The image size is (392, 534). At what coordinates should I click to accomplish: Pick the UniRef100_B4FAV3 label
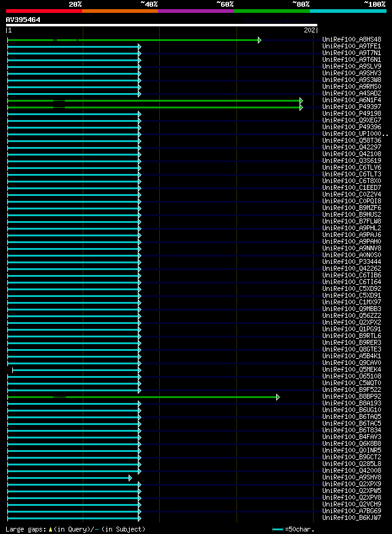352,437
